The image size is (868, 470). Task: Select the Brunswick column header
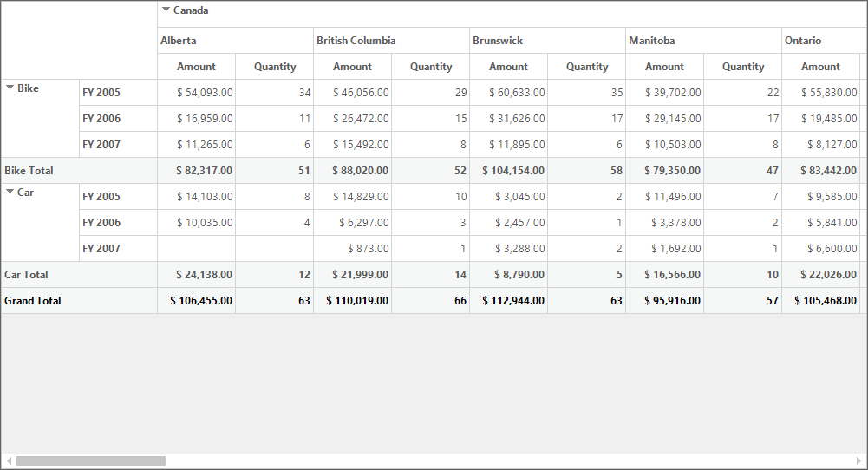click(547, 41)
